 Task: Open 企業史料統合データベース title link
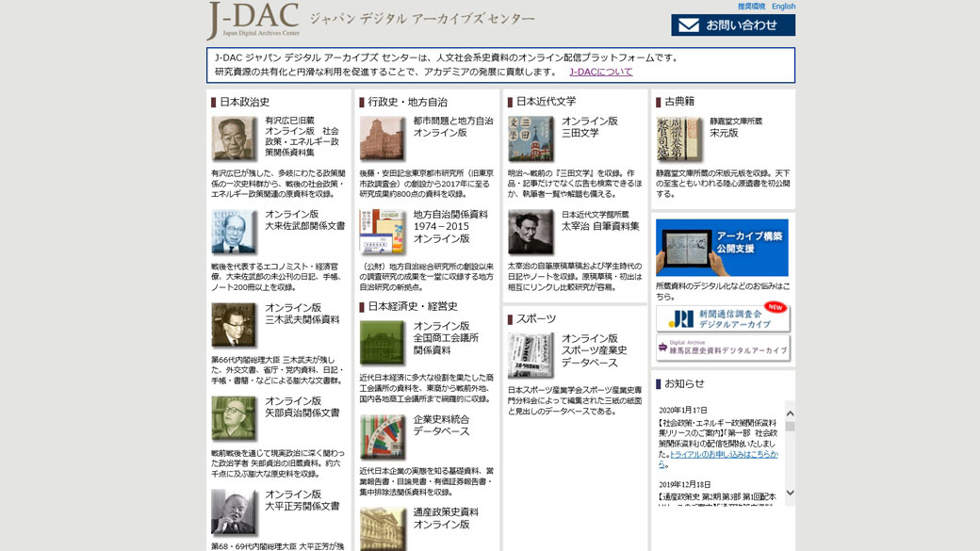(441, 425)
